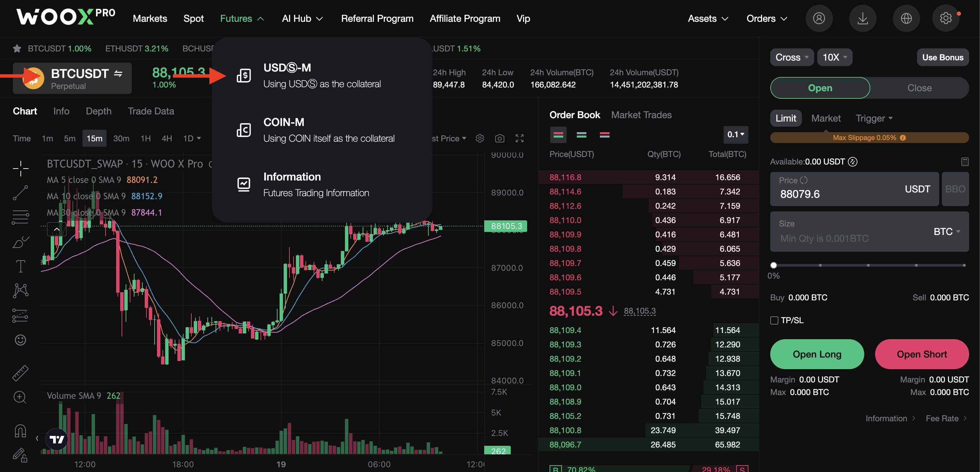This screenshot has height=472, width=980.
Task: Click the Open Short button
Action: 921,354
